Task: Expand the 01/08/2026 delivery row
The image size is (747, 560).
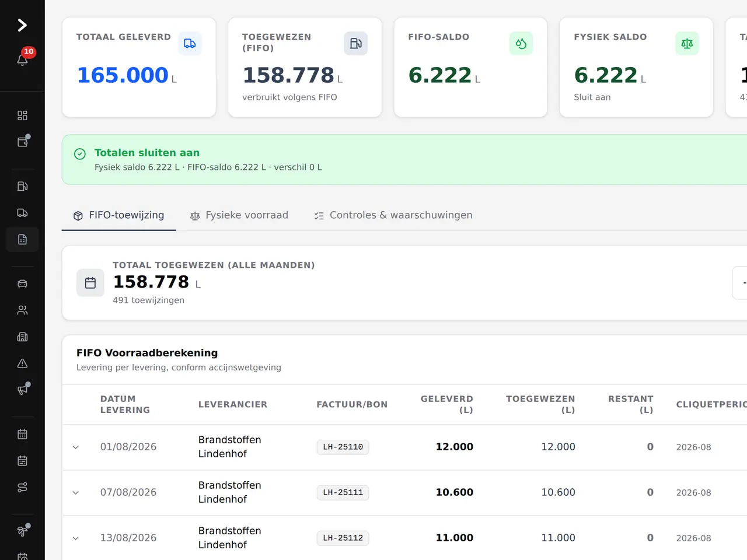Action: pos(75,447)
